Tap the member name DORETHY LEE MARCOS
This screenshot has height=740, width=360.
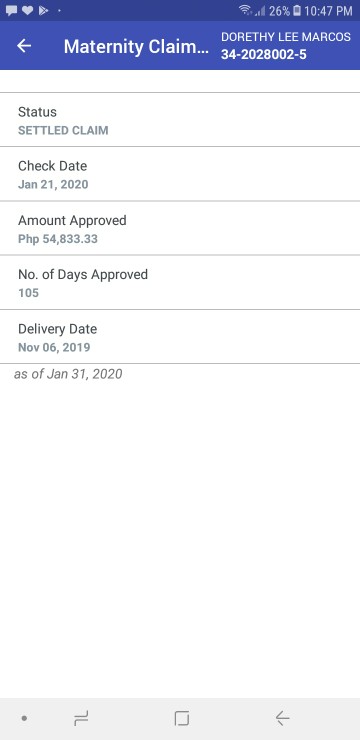(x=286, y=37)
